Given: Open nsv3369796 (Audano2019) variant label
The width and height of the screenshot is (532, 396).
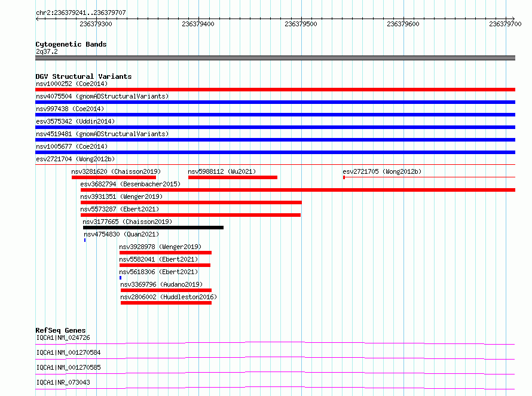Looking at the screenshot, I should (x=161, y=284).
